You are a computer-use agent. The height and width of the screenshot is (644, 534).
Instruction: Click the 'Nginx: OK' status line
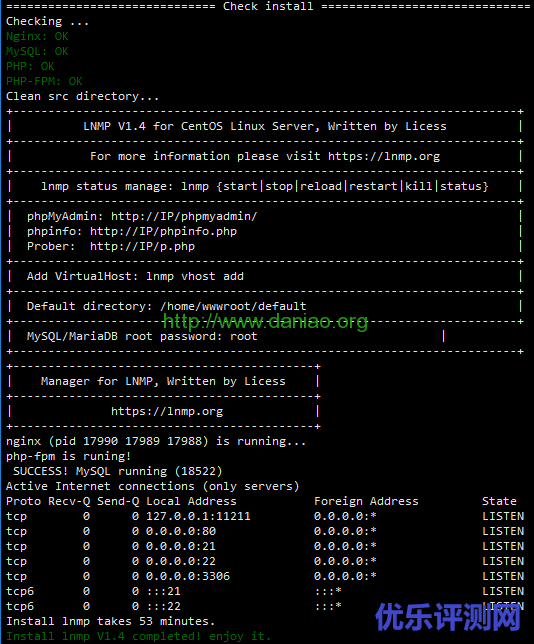tap(37, 37)
